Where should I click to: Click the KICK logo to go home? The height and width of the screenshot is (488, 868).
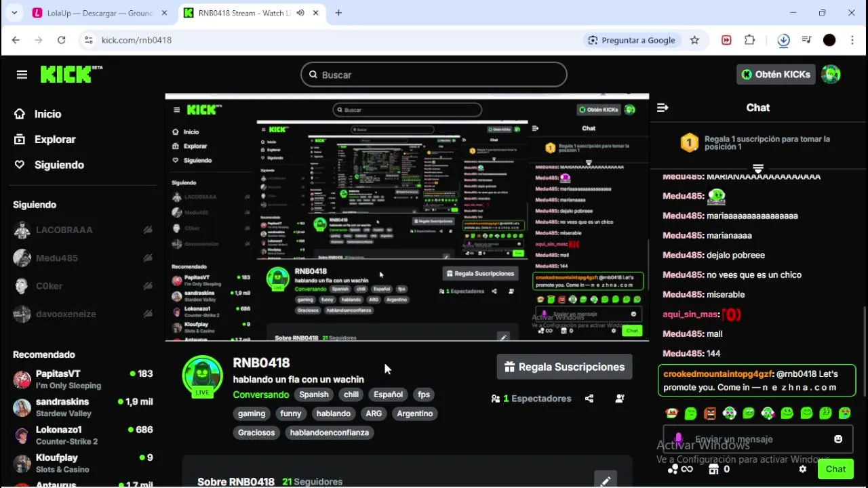tap(71, 74)
